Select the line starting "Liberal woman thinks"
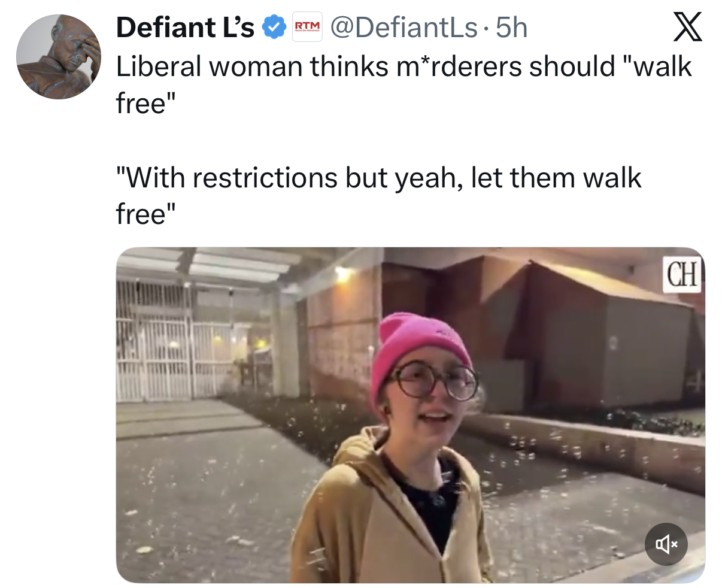 (404, 66)
